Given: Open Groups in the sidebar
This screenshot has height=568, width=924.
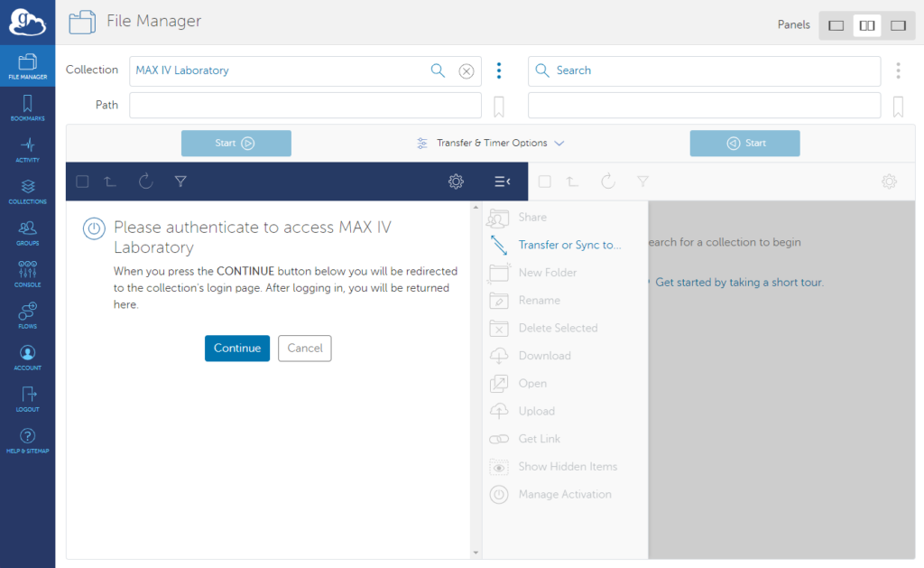Looking at the screenshot, I should point(28,233).
